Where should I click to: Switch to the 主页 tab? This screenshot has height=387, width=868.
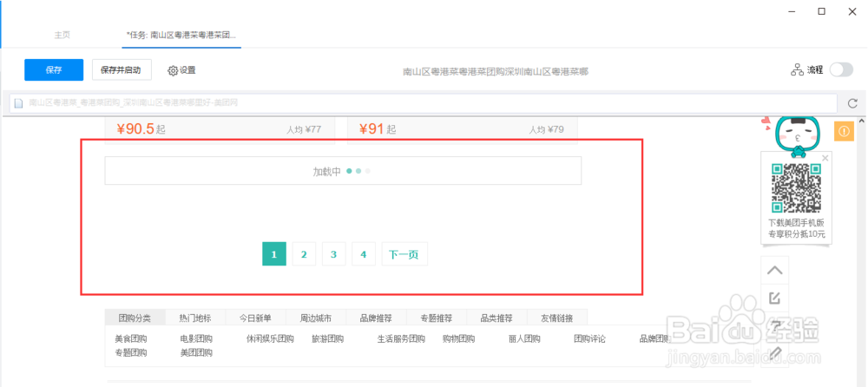point(62,35)
